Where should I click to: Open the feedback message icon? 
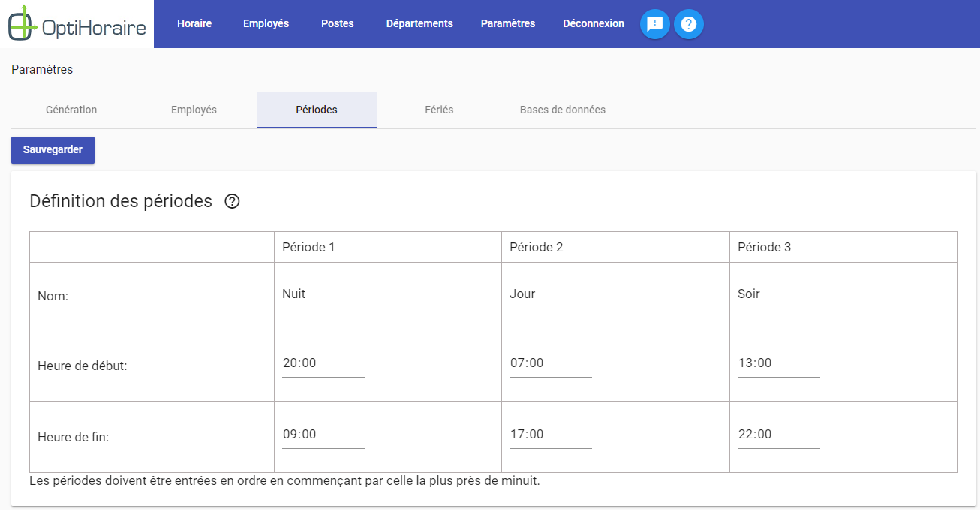coord(655,24)
